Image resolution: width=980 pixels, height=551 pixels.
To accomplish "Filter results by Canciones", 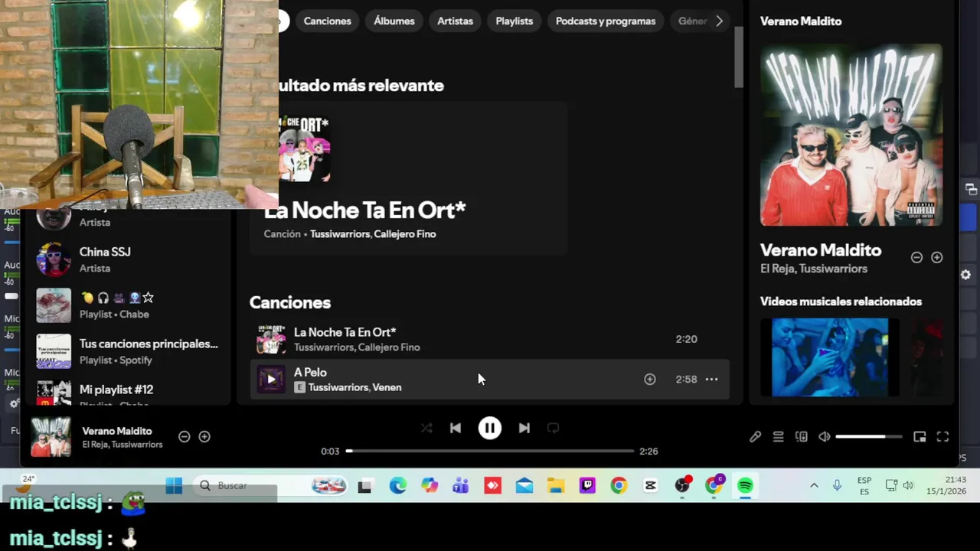I will [327, 21].
